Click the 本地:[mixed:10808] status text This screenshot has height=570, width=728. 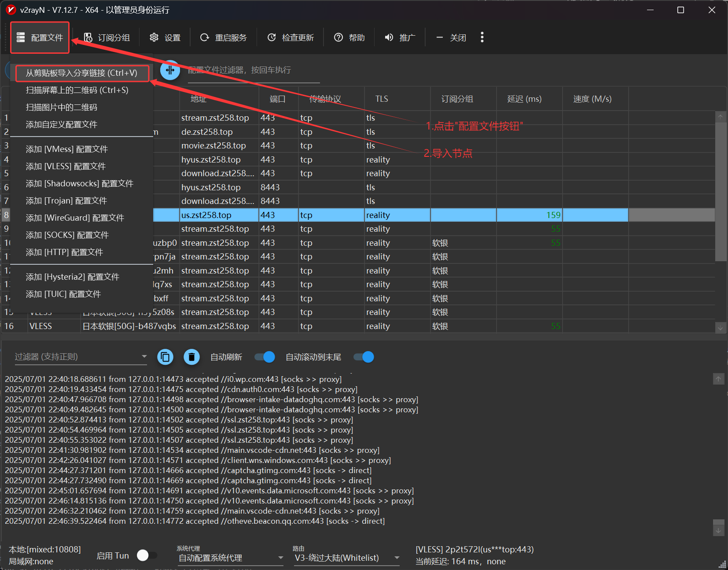[45, 549]
